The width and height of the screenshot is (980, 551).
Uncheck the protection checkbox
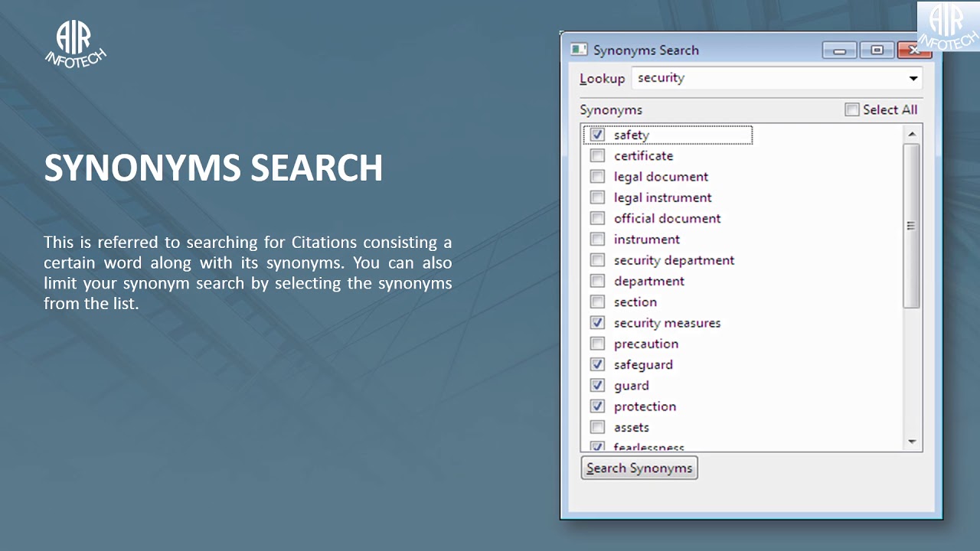[x=597, y=406]
